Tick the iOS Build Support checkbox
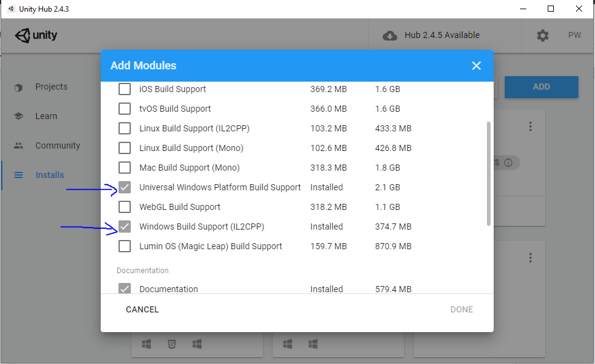 (125, 89)
